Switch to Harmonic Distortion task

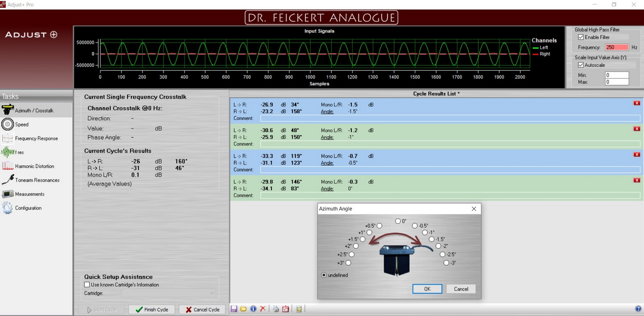click(x=34, y=166)
